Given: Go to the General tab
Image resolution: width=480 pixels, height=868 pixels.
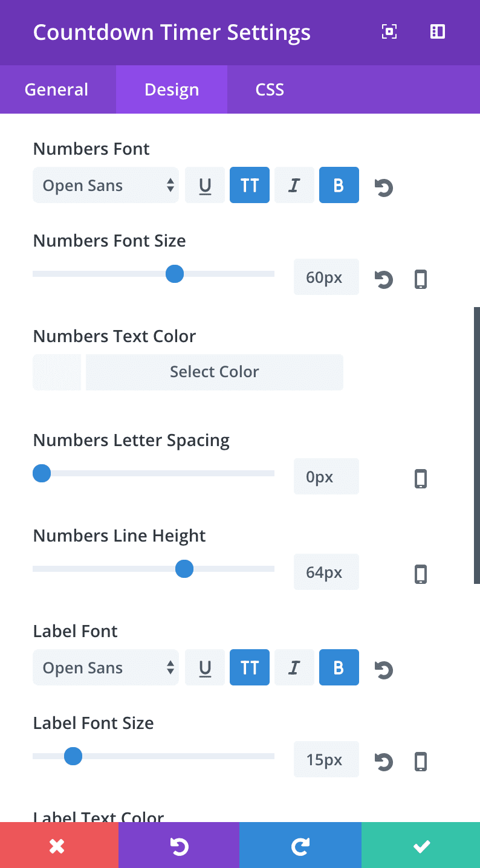Looking at the screenshot, I should 56,89.
